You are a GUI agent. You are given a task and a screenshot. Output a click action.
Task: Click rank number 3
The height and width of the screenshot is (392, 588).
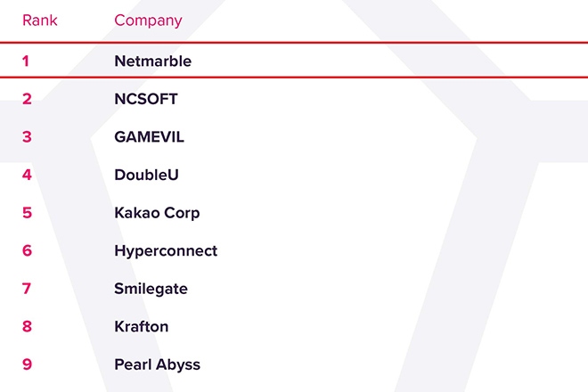point(27,137)
